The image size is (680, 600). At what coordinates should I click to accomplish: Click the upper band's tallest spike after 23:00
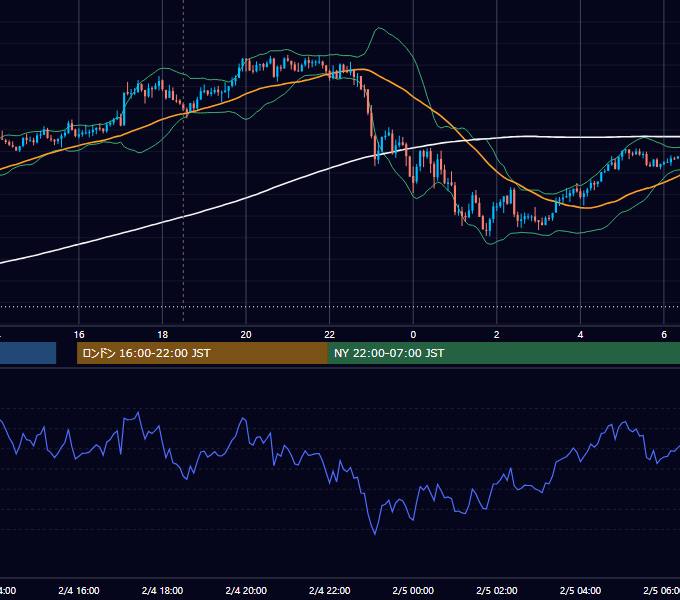tap(379, 28)
